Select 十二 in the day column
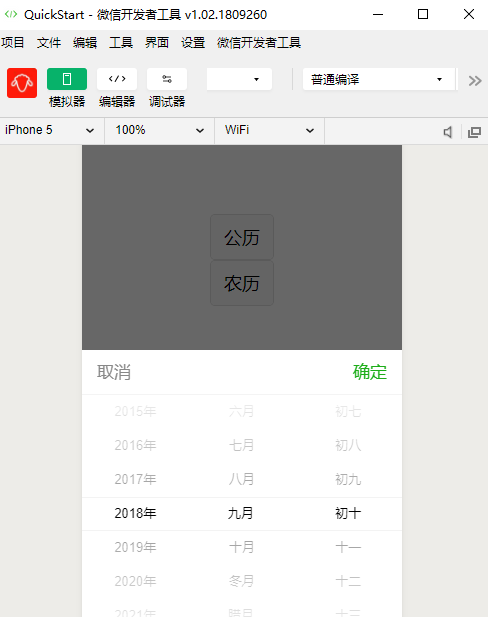The height and width of the screenshot is (617, 488). point(348,581)
